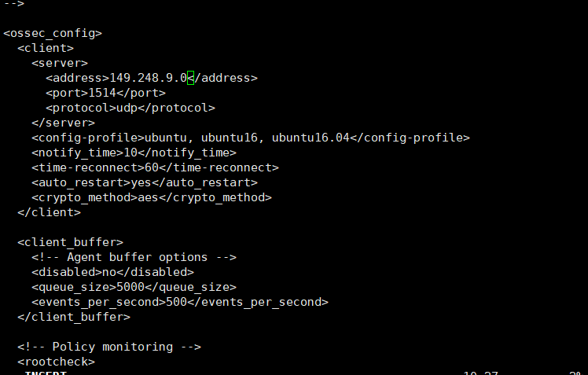Click the opening ossec_config tag
Screen dimensions: 588x375
tap(53, 33)
